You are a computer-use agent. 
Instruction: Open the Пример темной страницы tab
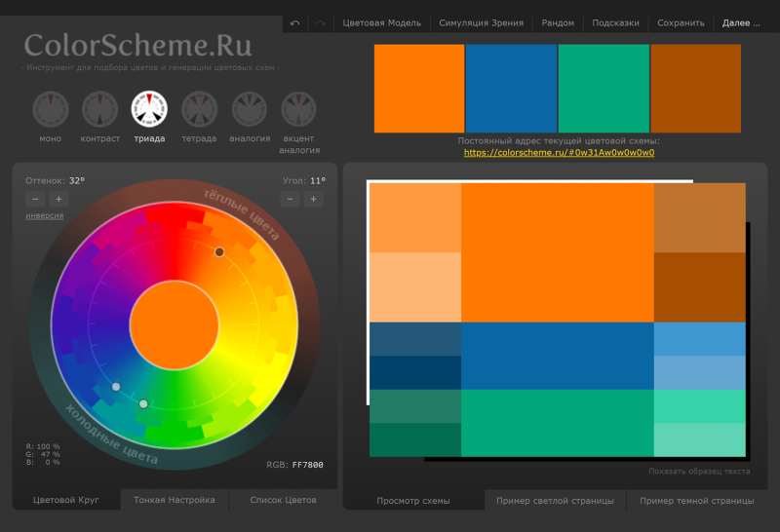[x=696, y=501]
